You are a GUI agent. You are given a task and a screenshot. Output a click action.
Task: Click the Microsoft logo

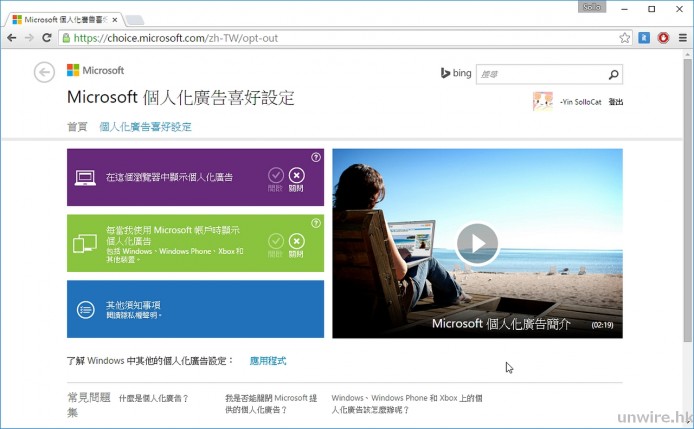click(96, 71)
